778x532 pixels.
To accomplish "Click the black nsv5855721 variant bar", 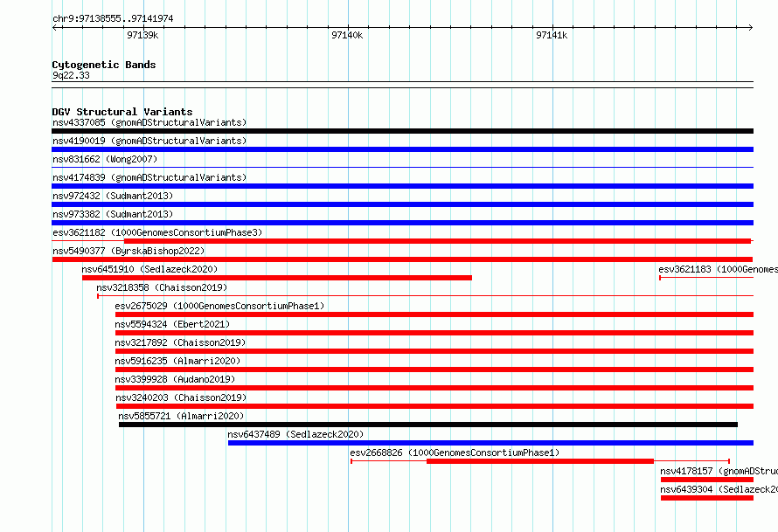I will click(428, 425).
